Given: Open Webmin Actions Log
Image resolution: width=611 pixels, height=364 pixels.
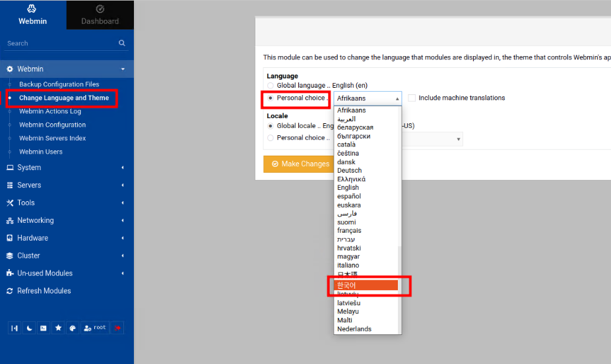Looking at the screenshot, I should tap(50, 111).
